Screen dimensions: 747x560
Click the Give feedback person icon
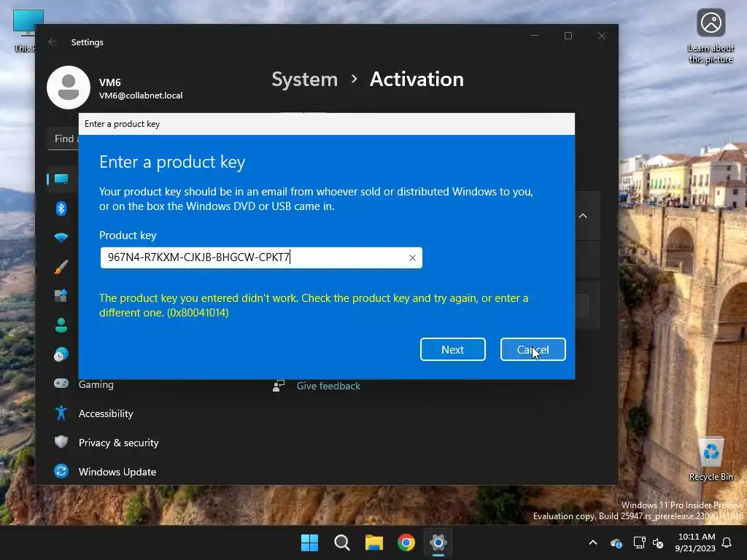(x=279, y=386)
